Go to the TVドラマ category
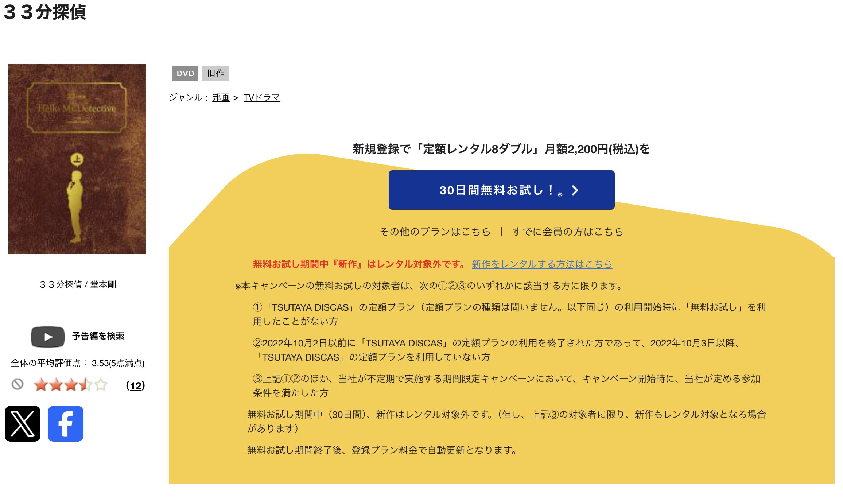This screenshot has width=843, height=504. [x=262, y=97]
